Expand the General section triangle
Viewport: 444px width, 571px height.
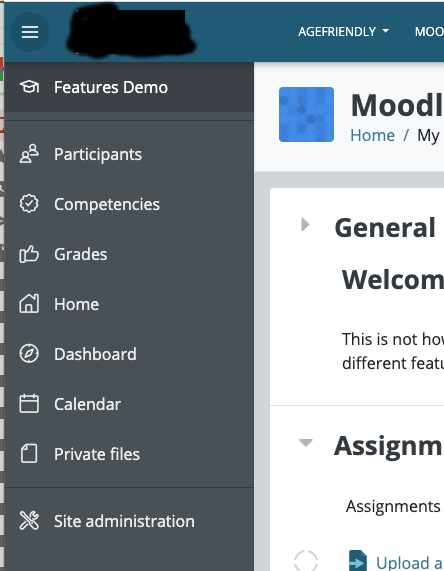(x=305, y=225)
